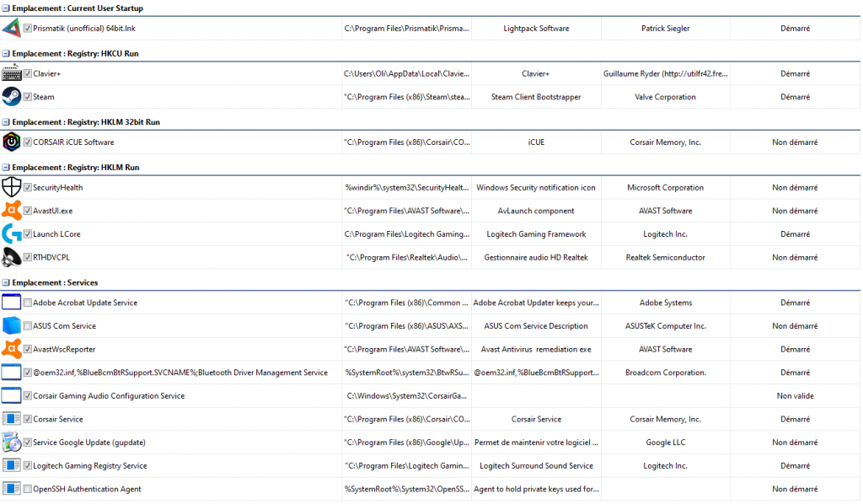Uncheck Bluetooth Driver Management Service checkbox
This screenshot has width=863, height=504.
coord(28,372)
